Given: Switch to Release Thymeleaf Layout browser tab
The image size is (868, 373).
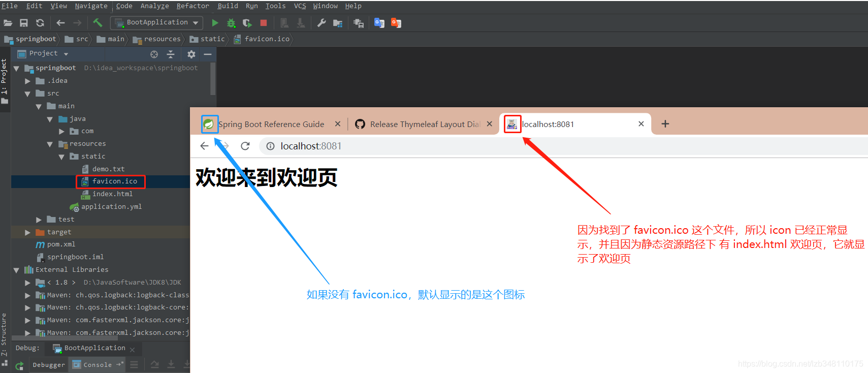Looking at the screenshot, I should point(425,124).
